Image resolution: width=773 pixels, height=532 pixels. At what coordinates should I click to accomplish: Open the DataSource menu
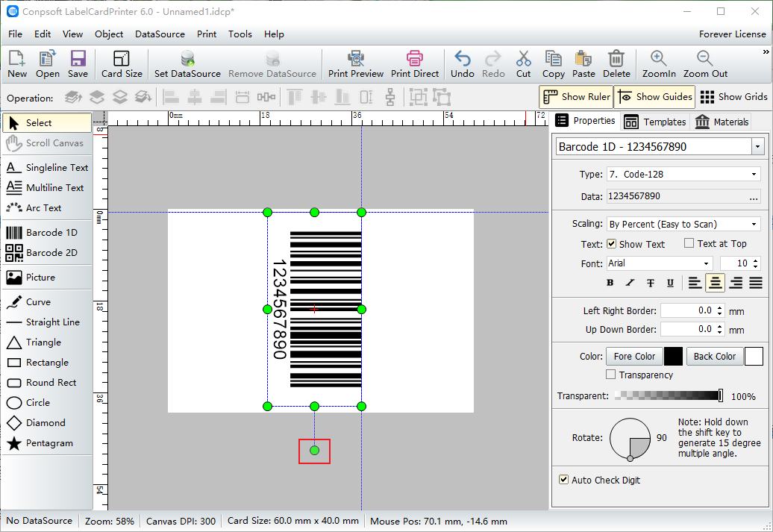pos(160,34)
